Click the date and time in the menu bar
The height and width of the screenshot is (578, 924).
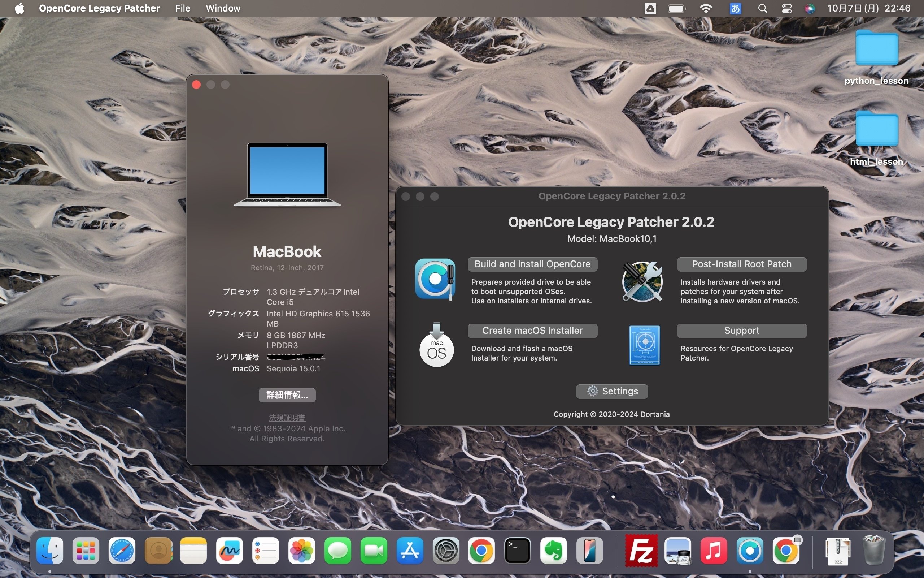coord(869,8)
